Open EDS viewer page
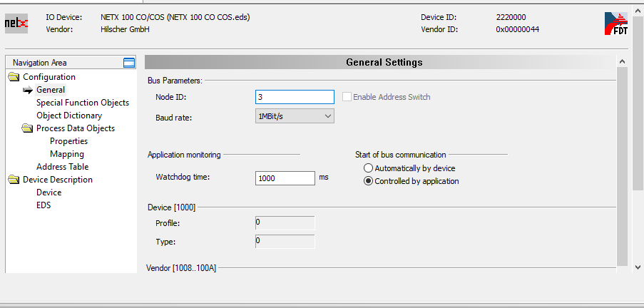Image resolution: width=644 pixels, height=308 pixels. (x=44, y=205)
